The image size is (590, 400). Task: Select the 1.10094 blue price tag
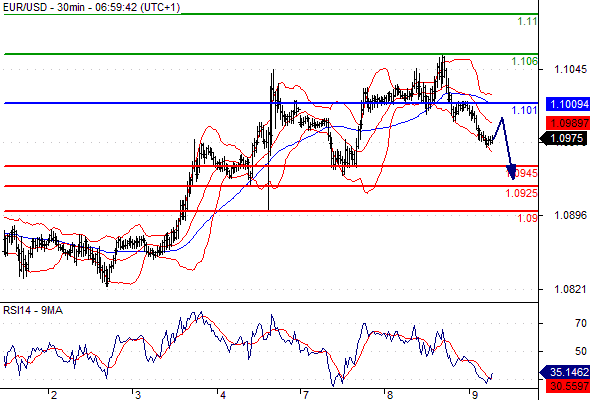tap(568, 104)
